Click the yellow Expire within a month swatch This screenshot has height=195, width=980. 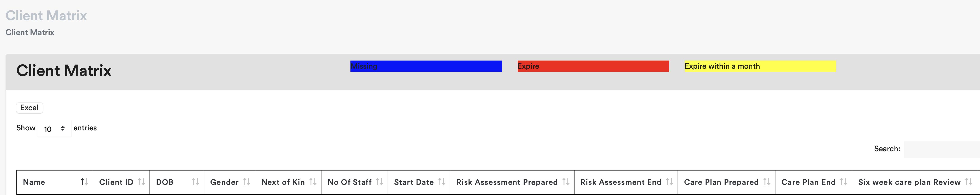[760, 66]
